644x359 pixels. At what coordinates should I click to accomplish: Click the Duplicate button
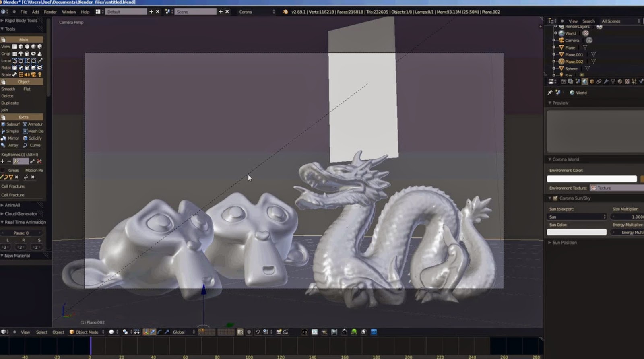coord(10,103)
